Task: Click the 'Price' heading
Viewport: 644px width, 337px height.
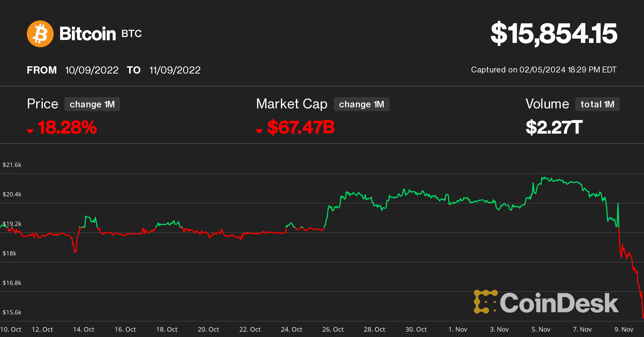Action: pyautogui.click(x=43, y=104)
